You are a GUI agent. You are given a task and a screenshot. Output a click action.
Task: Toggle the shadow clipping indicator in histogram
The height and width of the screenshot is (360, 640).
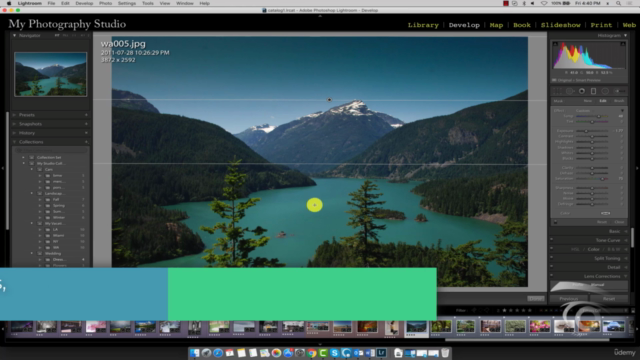pyautogui.click(x=554, y=44)
